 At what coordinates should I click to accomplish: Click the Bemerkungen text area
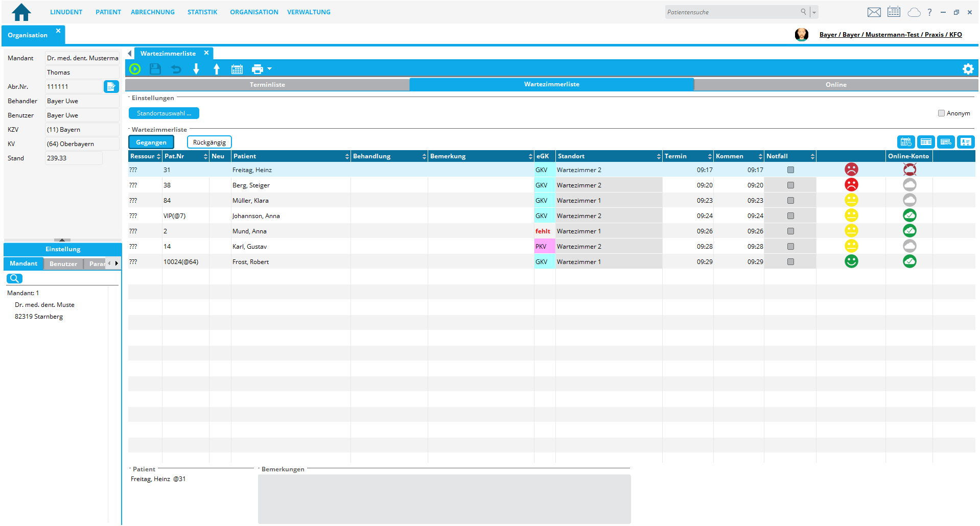(444, 498)
